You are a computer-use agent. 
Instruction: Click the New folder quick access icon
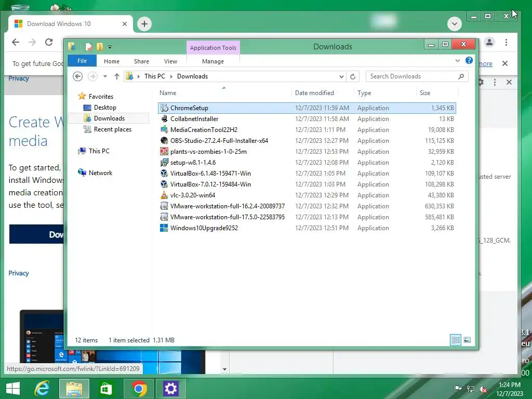[x=100, y=46]
